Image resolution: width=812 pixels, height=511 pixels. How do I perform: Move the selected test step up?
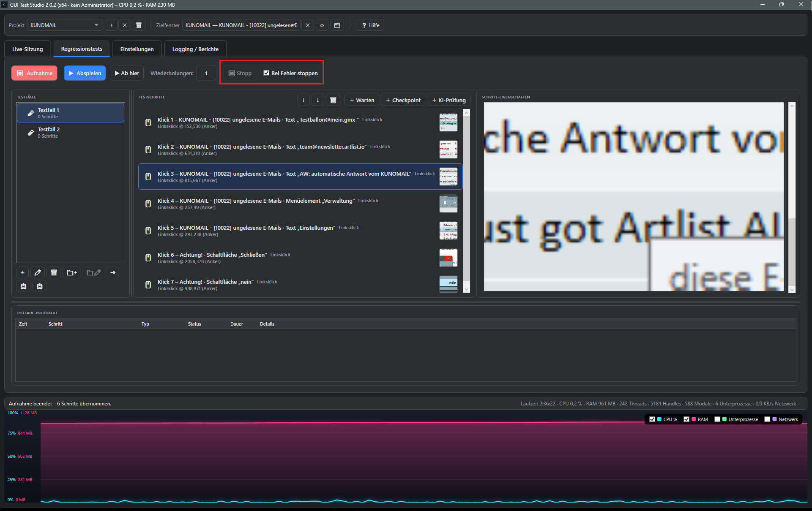303,100
